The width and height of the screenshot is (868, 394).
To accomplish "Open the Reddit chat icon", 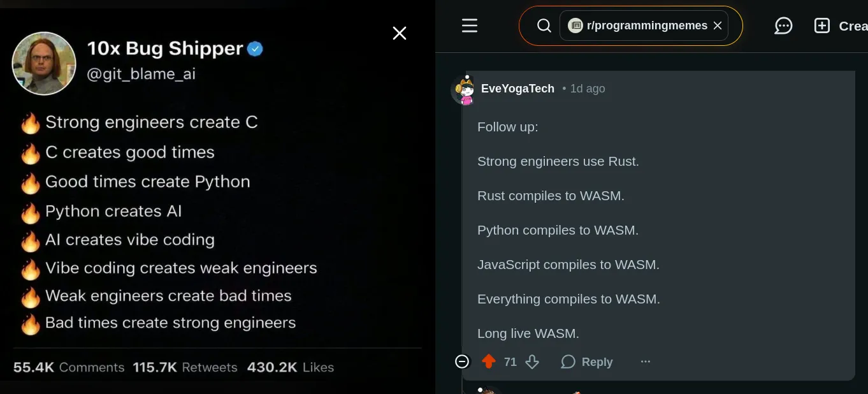I will click(x=783, y=26).
